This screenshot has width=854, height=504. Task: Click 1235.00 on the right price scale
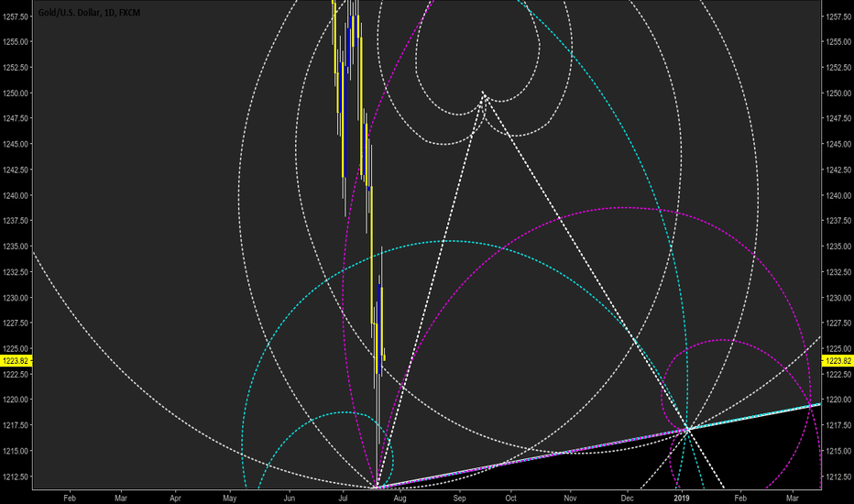(x=838, y=247)
